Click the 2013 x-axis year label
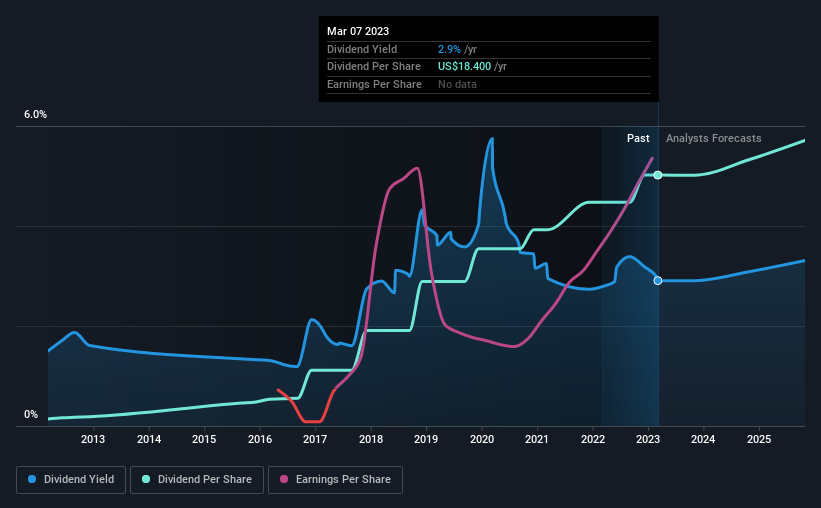 (x=93, y=439)
